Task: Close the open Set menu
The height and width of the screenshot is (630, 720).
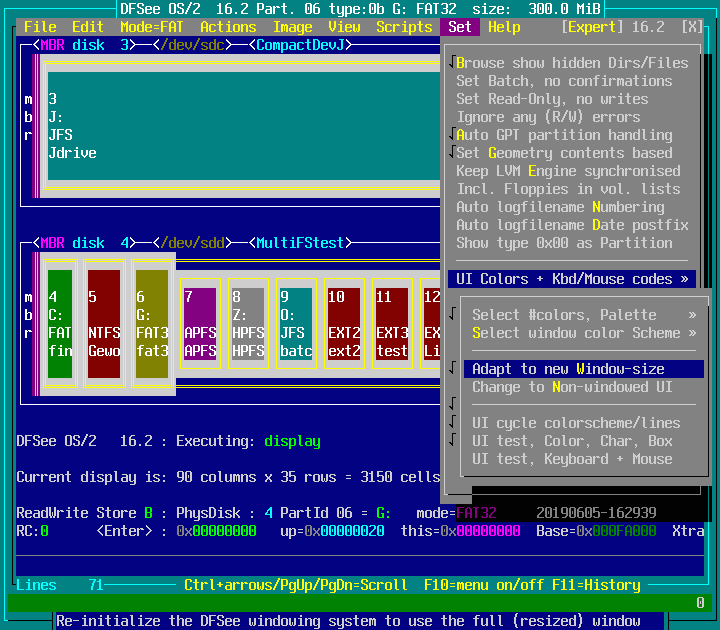Action: click(460, 27)
